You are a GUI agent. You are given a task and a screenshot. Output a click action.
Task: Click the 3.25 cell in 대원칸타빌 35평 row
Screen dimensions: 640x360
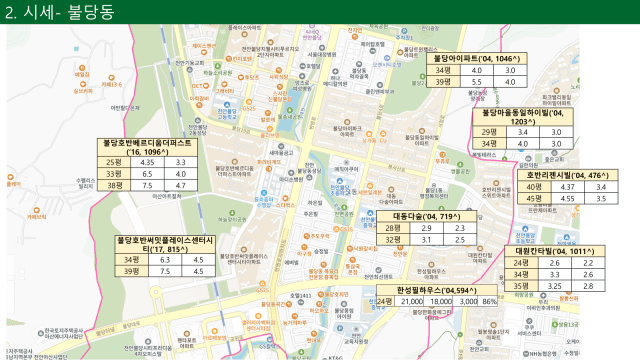tap(555, 286)
